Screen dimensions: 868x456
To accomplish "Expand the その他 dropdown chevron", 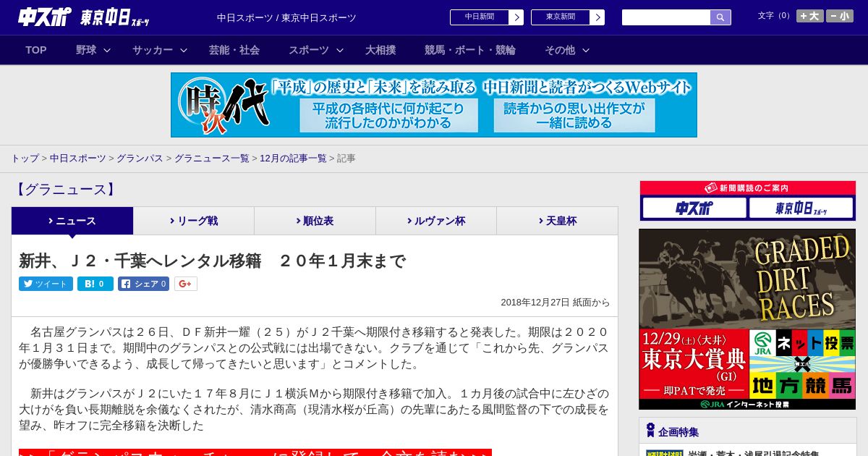I will coord(586,50).
